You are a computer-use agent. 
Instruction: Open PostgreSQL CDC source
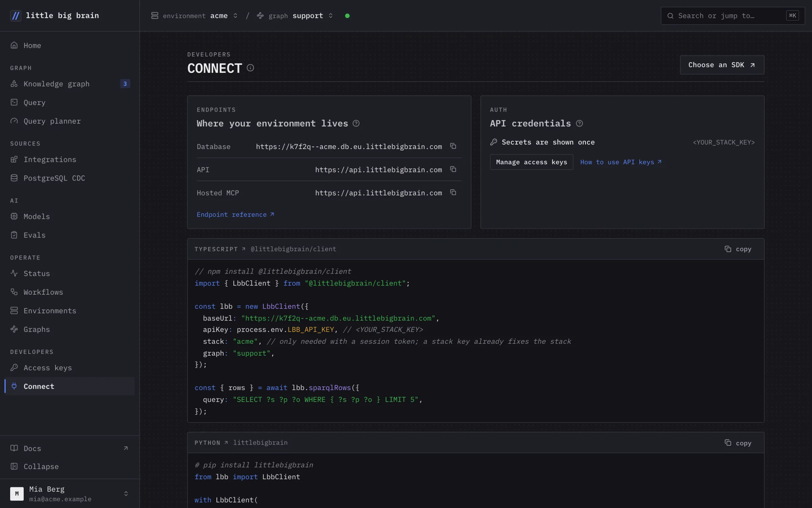(70, 178)
